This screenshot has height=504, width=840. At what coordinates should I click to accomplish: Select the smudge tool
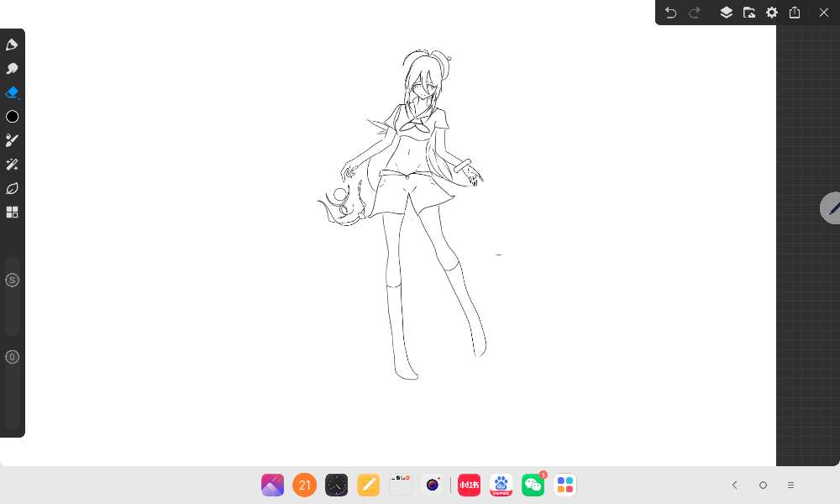(x=12, y=69)
